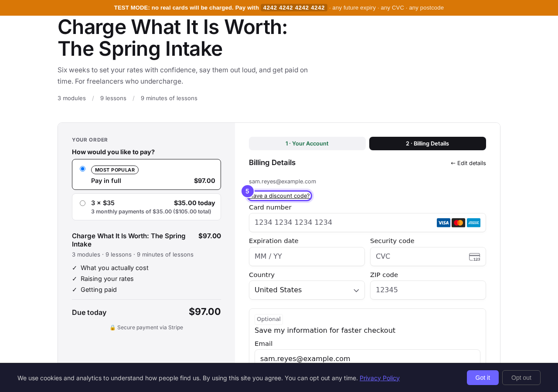Click the Due today $97.00 amount
Screen dimensions: 558x392
[x=205, y=312]
